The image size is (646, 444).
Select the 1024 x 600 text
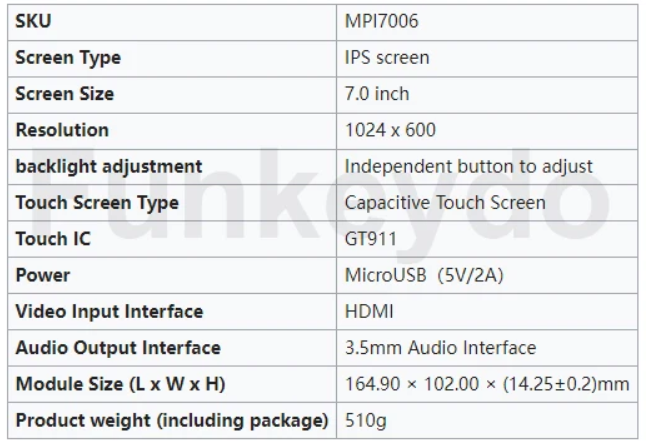click(x=390, y=130)
